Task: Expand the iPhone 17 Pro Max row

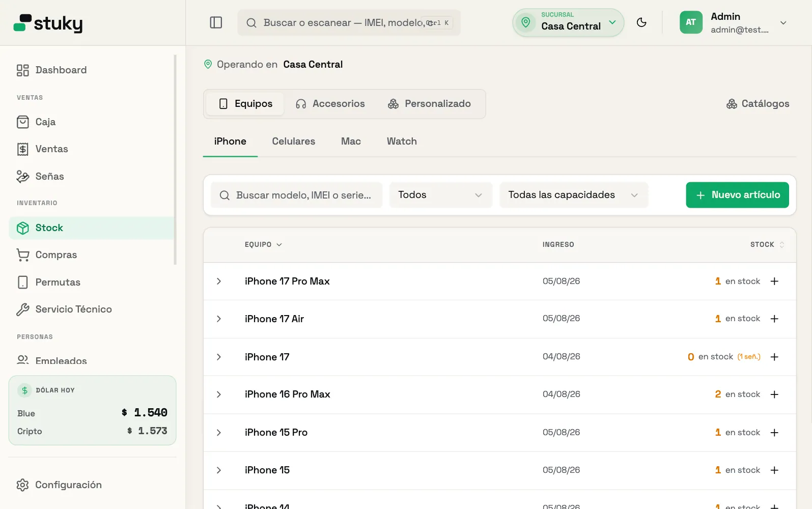Action: pyautogui.click(x=219, y=281)
